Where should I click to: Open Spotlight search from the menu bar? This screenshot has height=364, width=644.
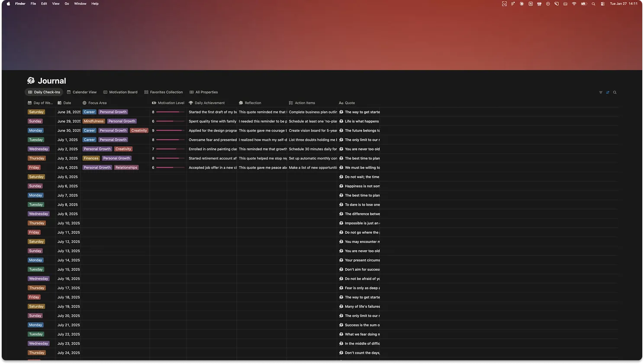click(x=593, y=3)
